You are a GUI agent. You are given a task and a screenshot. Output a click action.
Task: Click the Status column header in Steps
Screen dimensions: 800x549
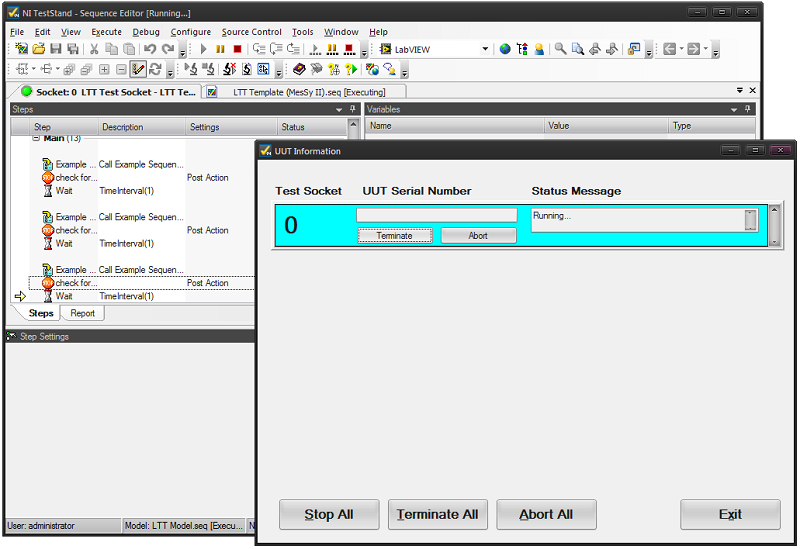click(x=312, y=127)
